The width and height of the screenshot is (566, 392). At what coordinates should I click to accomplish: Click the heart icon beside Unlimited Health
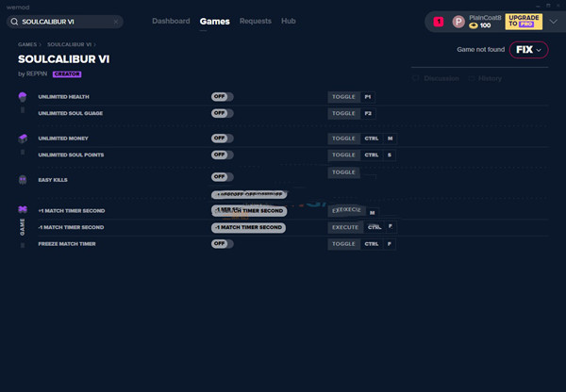click(23, 97)
